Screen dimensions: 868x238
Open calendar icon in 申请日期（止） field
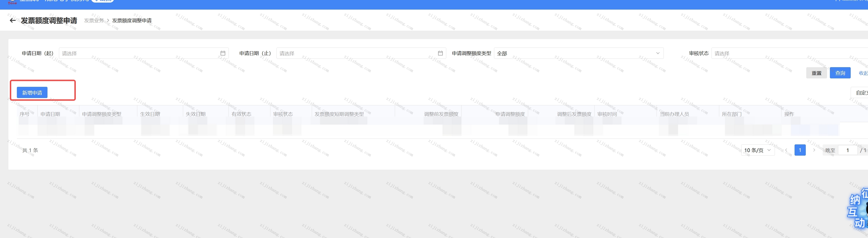tap(440, 53)
